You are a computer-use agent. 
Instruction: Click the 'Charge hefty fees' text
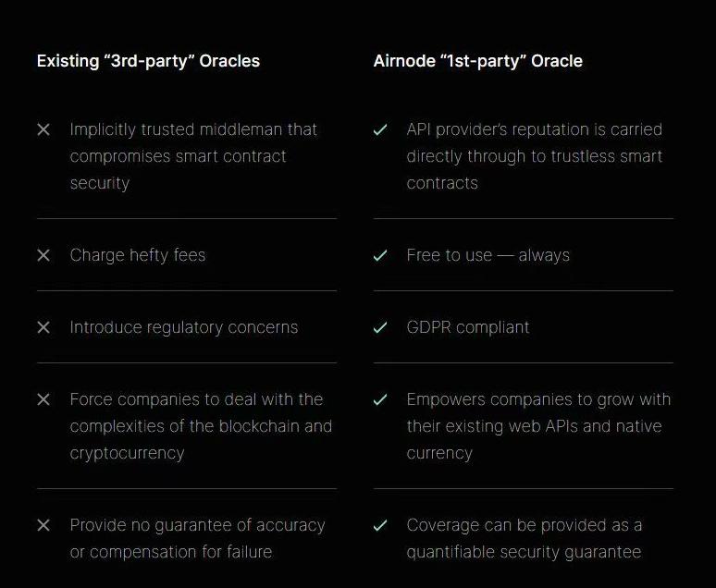coord(138,255)
